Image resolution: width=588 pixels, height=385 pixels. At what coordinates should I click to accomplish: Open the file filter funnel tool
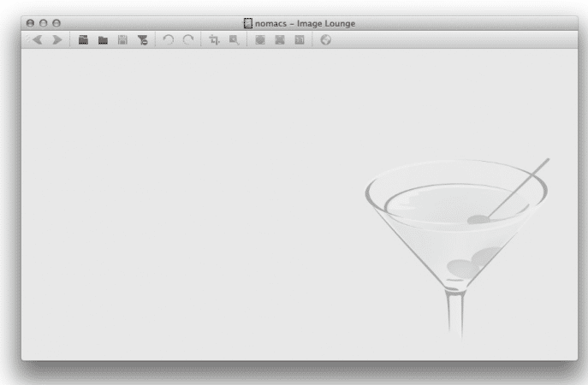pos(141,39)
